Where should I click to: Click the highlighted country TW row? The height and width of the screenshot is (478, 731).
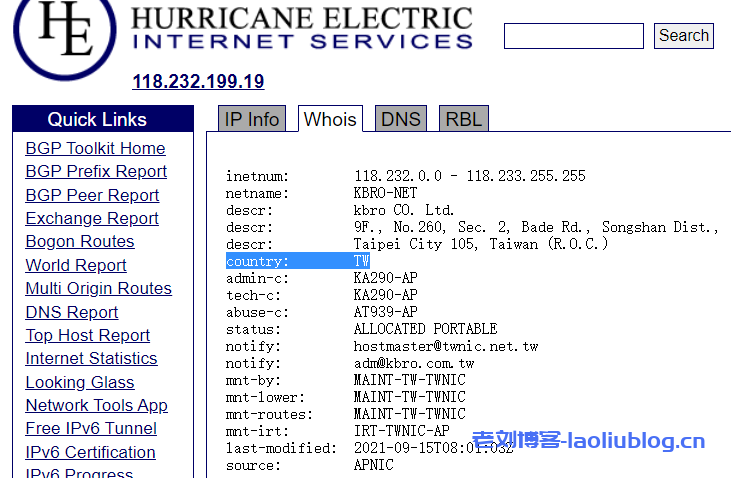point(297,261)
